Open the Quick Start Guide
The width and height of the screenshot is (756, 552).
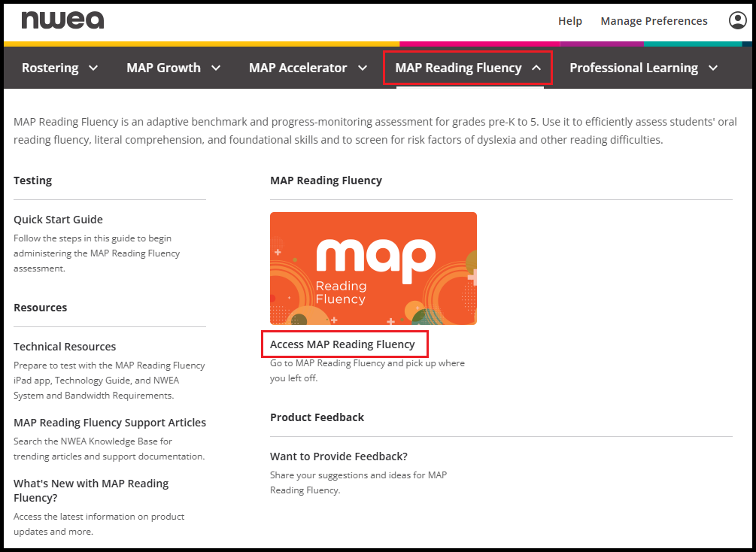[x=58, y=220]
